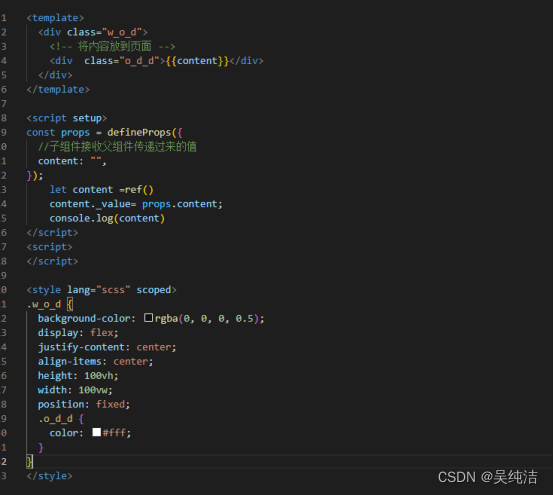The width and height of the screenshot is (554, 495).
Task: Click the let content =ref() line
Action: [101, 190]
